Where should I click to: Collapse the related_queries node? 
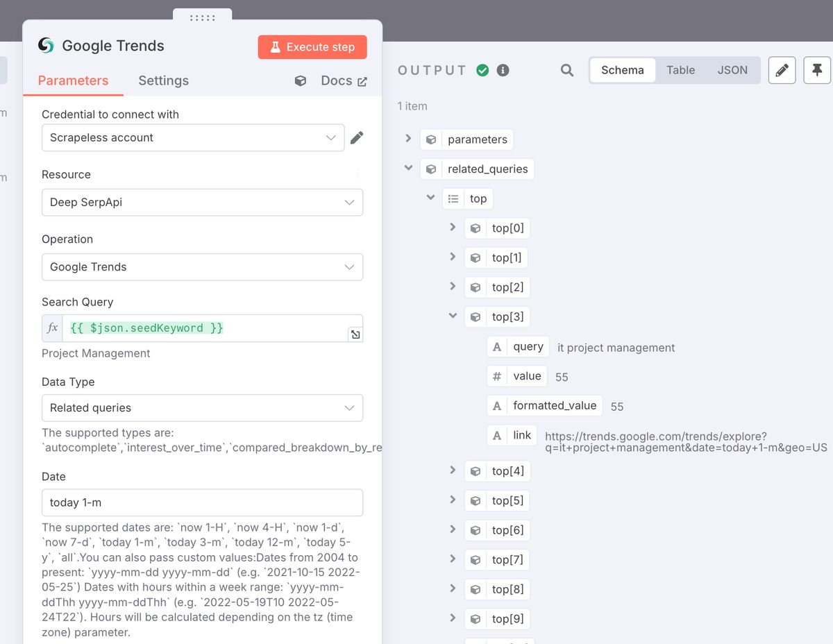tap(408, 169)
